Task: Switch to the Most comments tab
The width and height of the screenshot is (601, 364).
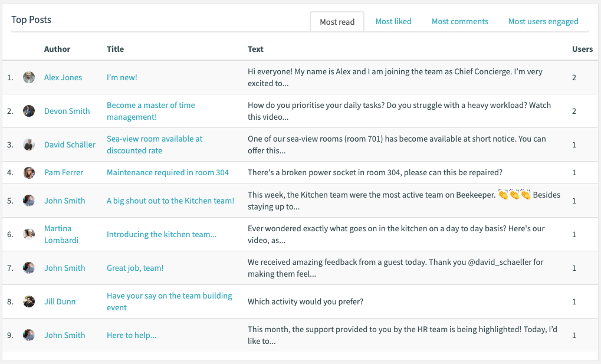Action: (459, 21)
